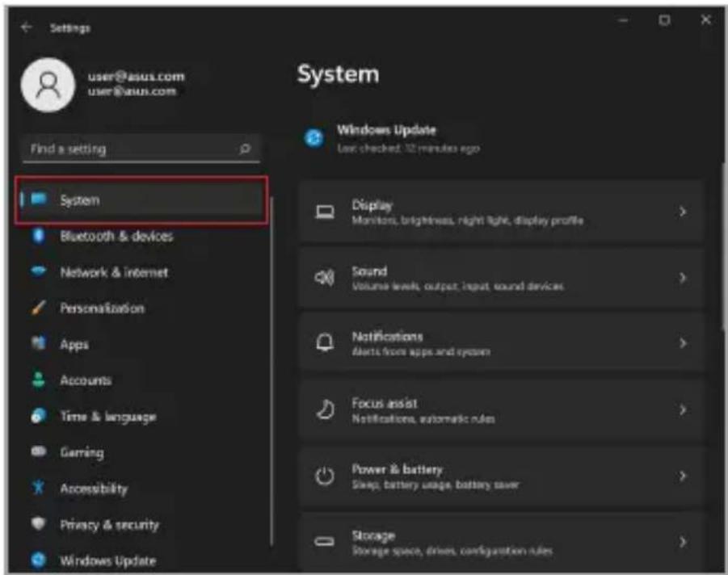Click the Network Wi-Fi icon in sidebar
Screen dimensions: 728x575
click(x=39, y=271)
